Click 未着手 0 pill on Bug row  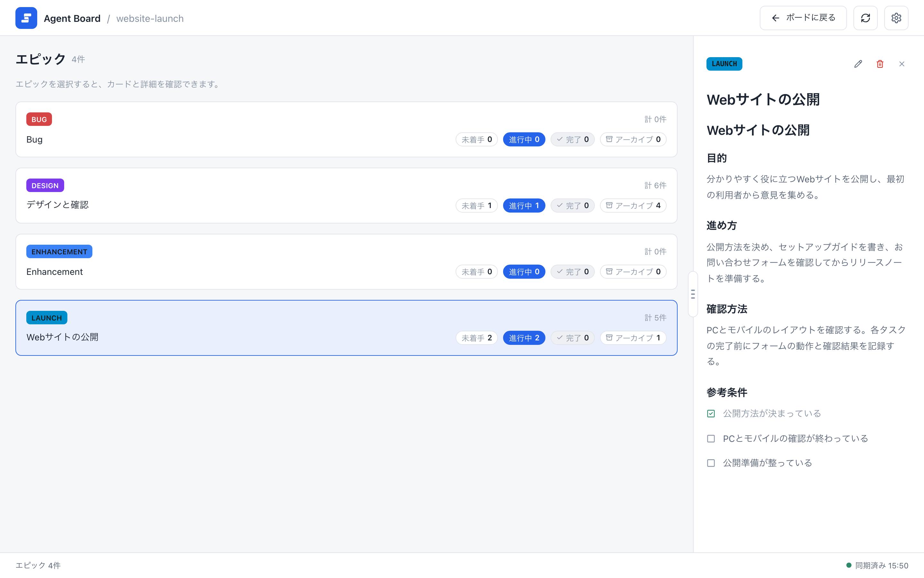pos(476,140)
